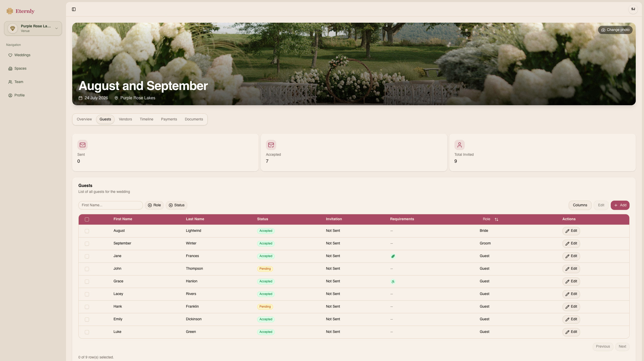
Task: Select John Thompson row checkbox
Action: click(87, 269)
